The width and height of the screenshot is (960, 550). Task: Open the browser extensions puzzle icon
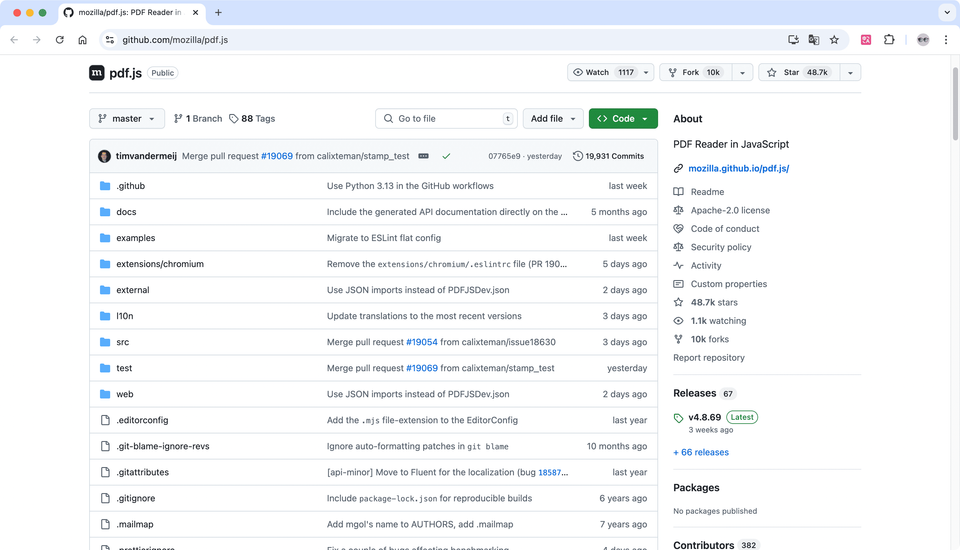pos(889,40)
